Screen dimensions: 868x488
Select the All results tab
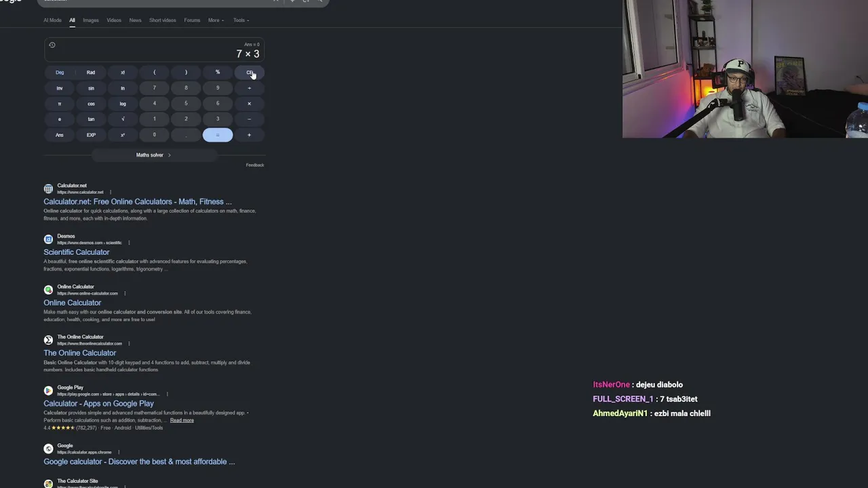72,20
